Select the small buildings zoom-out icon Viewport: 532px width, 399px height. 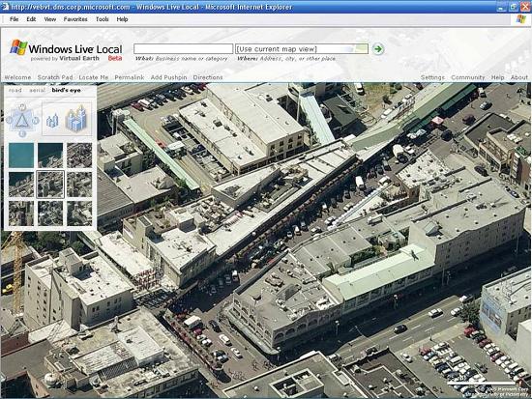[52, 121]
